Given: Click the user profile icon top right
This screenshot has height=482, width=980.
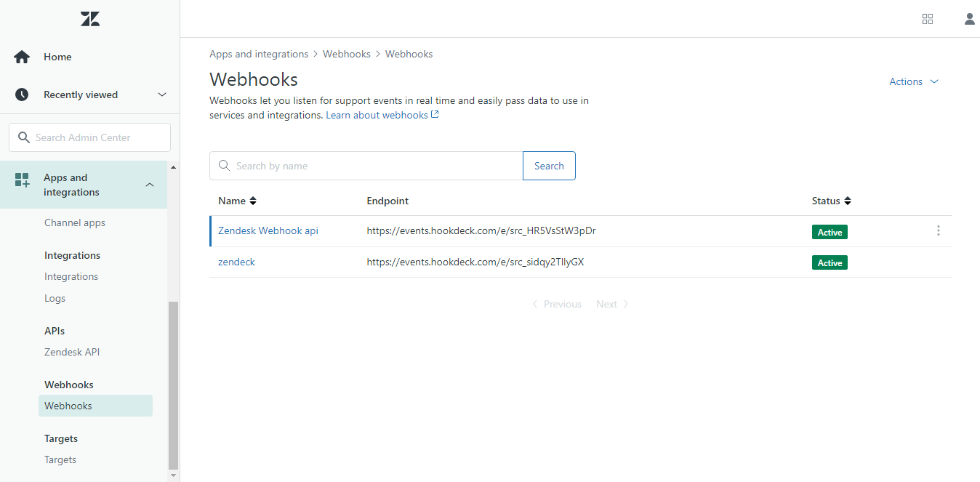Looking at the screenshot, I should pos(969,18).
